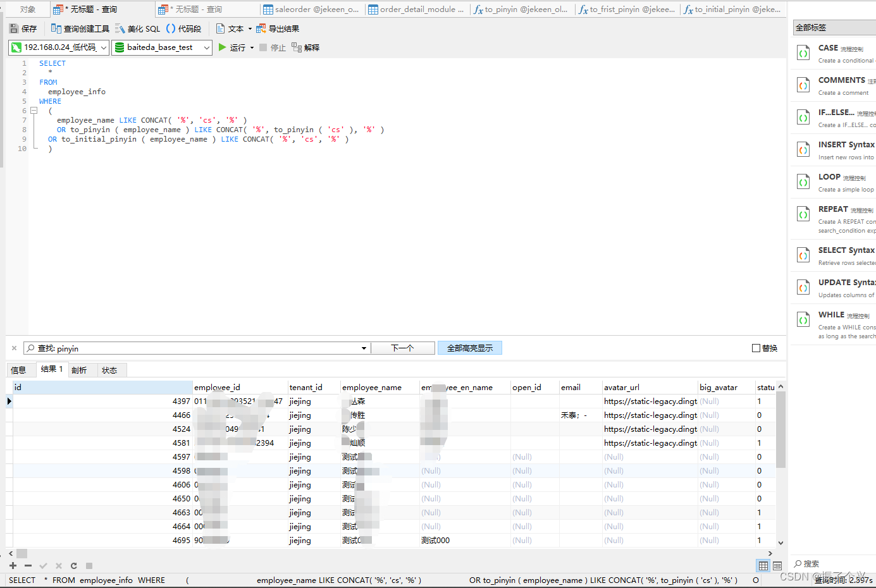Switch to the Result 1 (结果 1) tab
This screenshot has height=588, width=876.
click(x=51, y=369)
